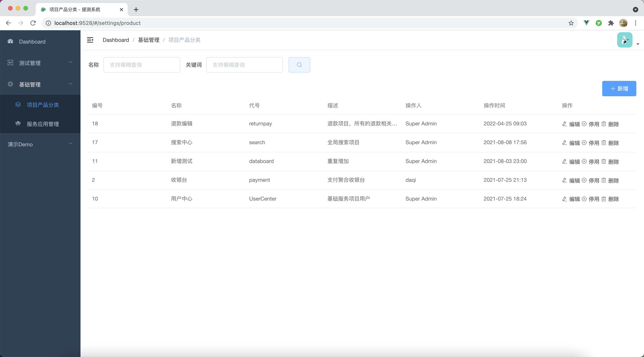Focus the 关键词 search input field
Image resolution: width=644 pixels, height=357 pixels.
pos(245,65)
